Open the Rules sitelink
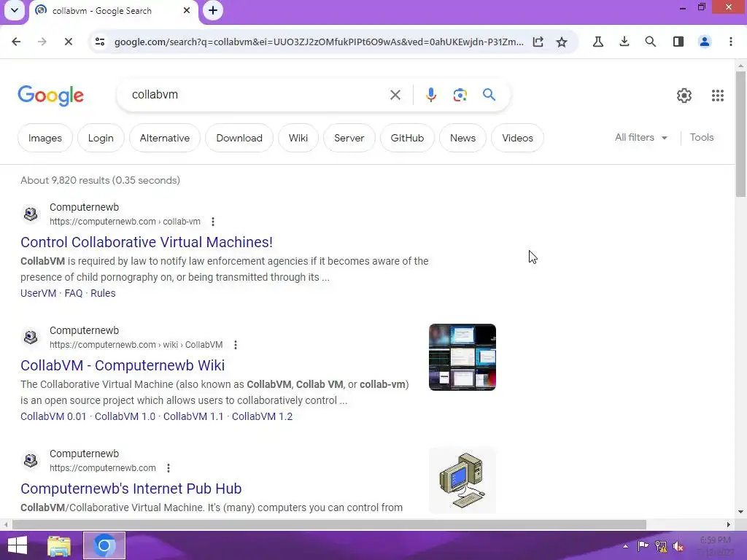 [x=103, y=293]
